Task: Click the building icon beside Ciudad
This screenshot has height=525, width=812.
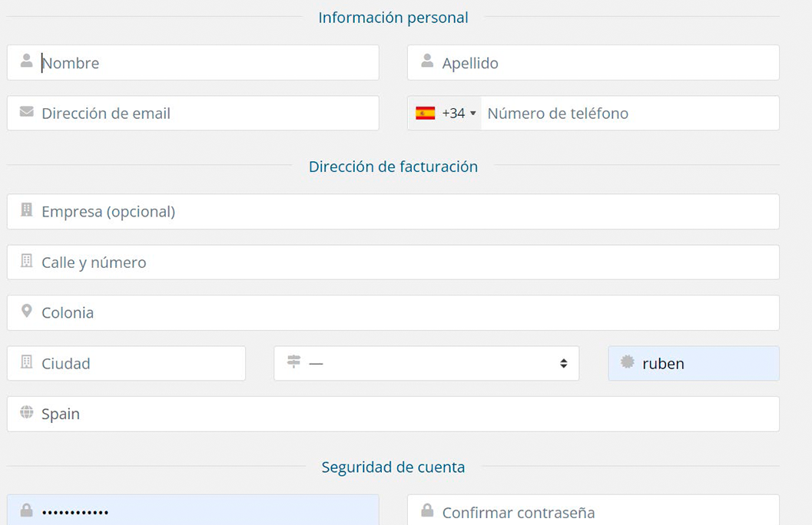Action: [27, 362]
